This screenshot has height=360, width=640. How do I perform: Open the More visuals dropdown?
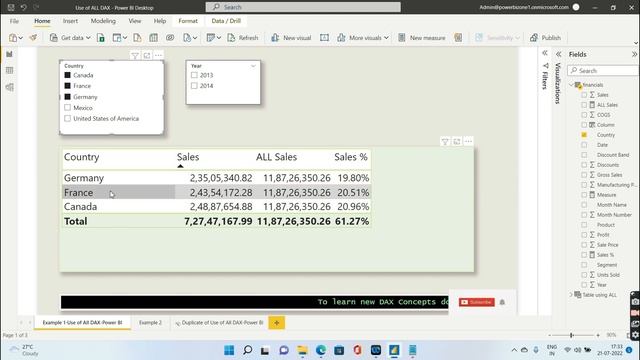click(x=363, y=38)
